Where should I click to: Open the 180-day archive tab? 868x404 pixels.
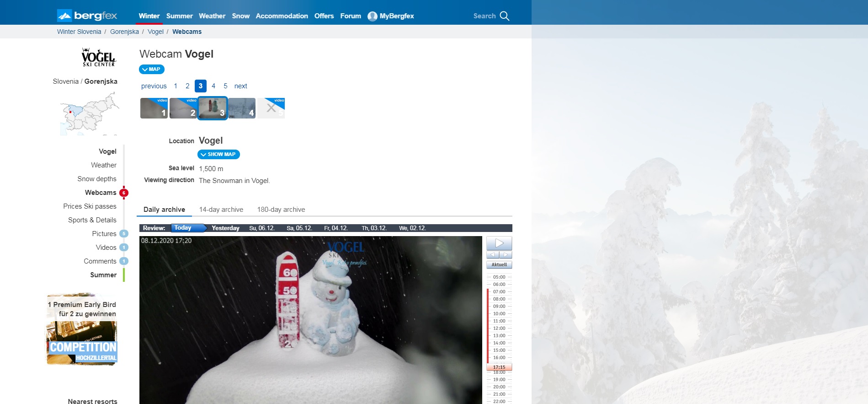[x=281, y=210]
